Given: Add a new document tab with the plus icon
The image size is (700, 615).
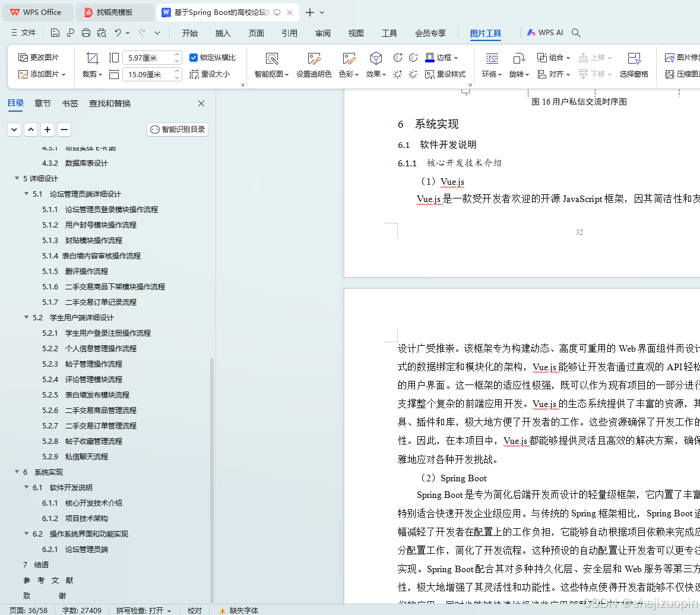Looking at the screenshot, I should tap(309, 12).
